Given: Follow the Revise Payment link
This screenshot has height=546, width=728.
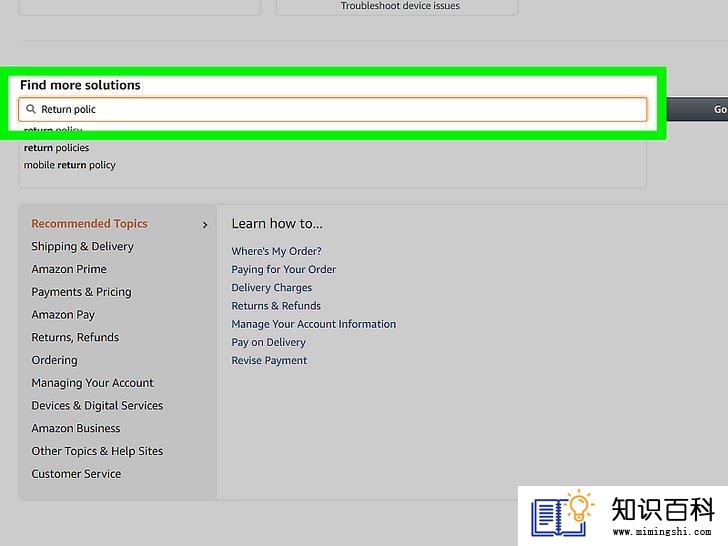Looking at the screenshot, I should 269,361.
